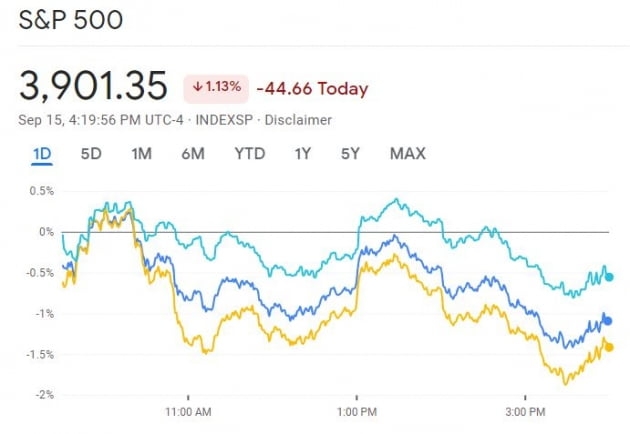Click the -44.66 Today change text
Viewport: 630px width, 434px height.
(312, 88)
